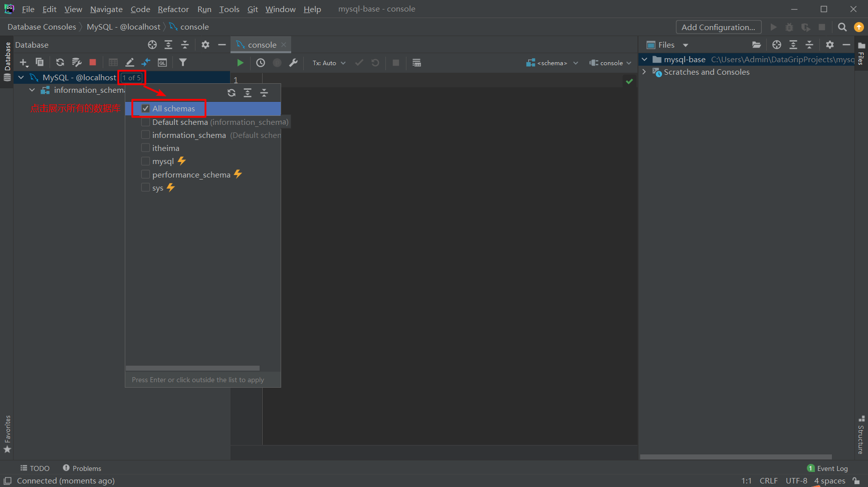Click the Files panel horizontal scrollbar
The width and height of the screenshot is (868, 487).
pos(736,457)
